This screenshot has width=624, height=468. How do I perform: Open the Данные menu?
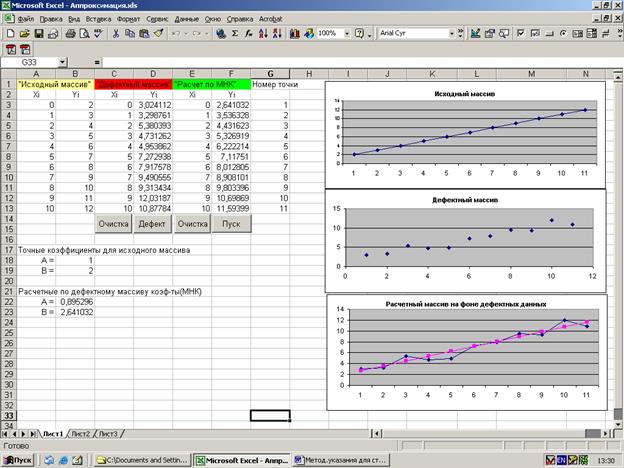pos(186,18)
